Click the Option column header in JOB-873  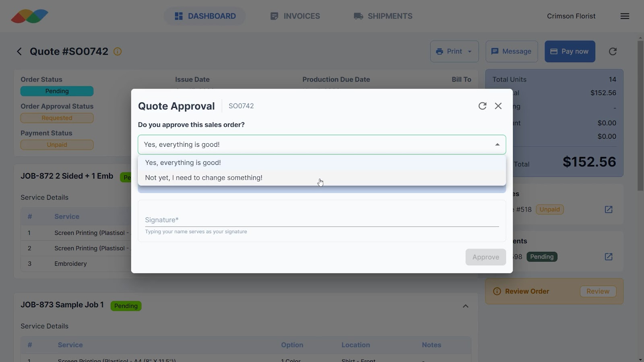[292, 345]
